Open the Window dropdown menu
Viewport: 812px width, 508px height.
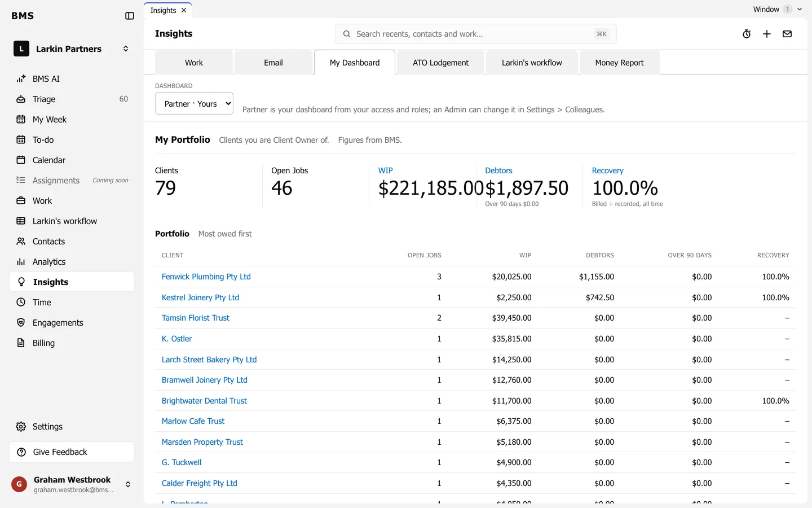778,9
